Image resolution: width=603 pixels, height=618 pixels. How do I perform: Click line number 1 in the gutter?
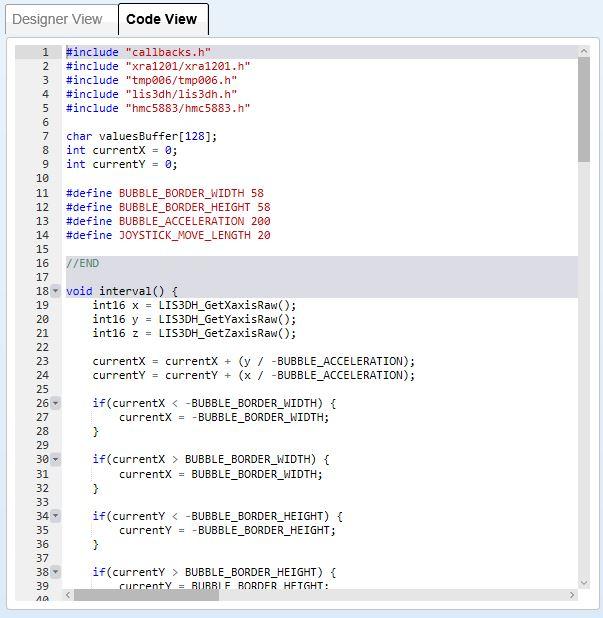pos(44,52)
